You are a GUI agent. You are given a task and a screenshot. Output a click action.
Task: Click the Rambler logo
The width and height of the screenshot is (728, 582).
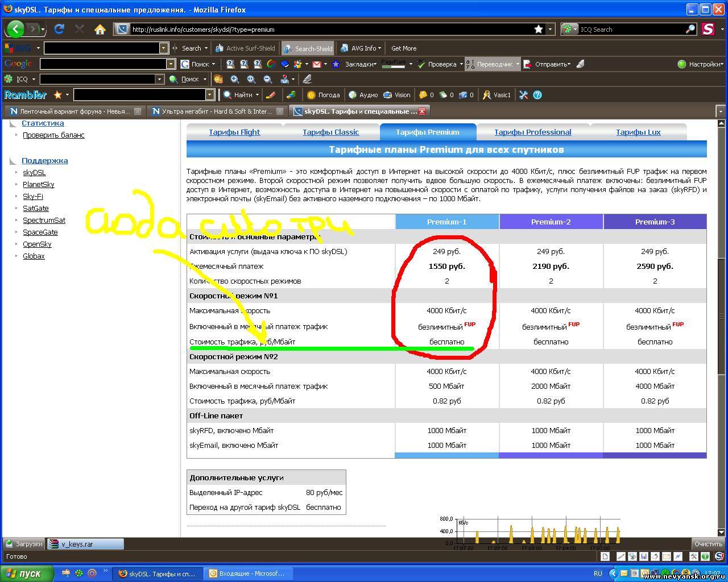tap(26, 95)
